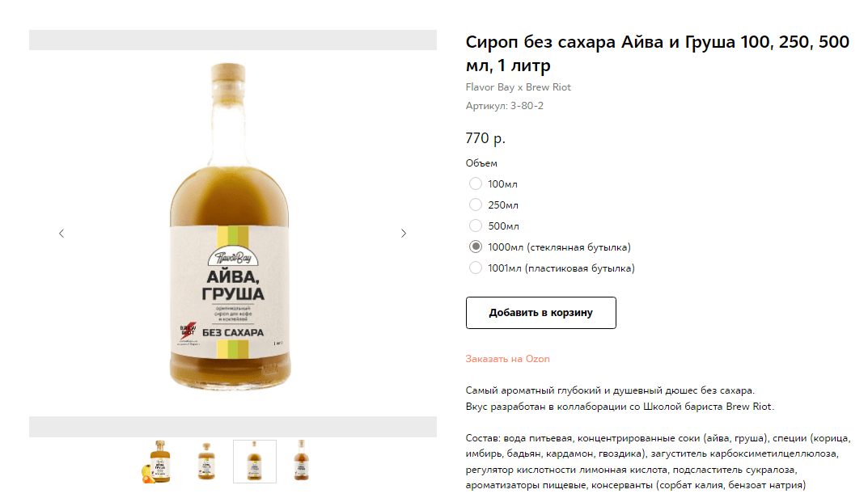Click the large Айва, Груша bottle image
Image resolution: width=868 pixels, height=502 pixels.
pos(230,227)
